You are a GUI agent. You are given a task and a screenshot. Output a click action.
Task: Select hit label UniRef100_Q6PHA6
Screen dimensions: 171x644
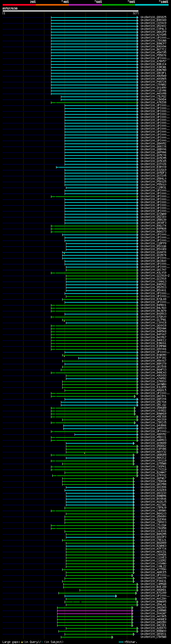(153, 152)
